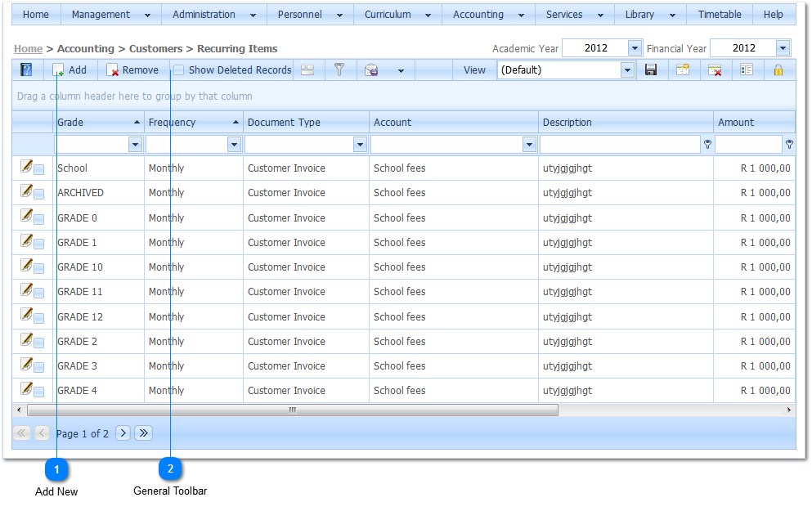Click the horizontal scrollbar thumb under the grid
Screen dimensions: 812x511
tap(293, 410)
